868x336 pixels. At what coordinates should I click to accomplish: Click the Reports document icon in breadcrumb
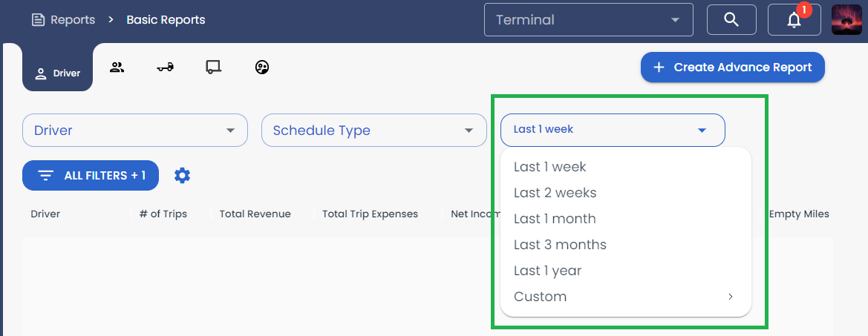click(39, 20)
